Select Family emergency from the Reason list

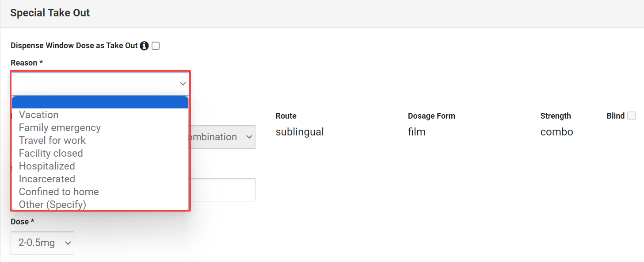click(x=60, y=127)
